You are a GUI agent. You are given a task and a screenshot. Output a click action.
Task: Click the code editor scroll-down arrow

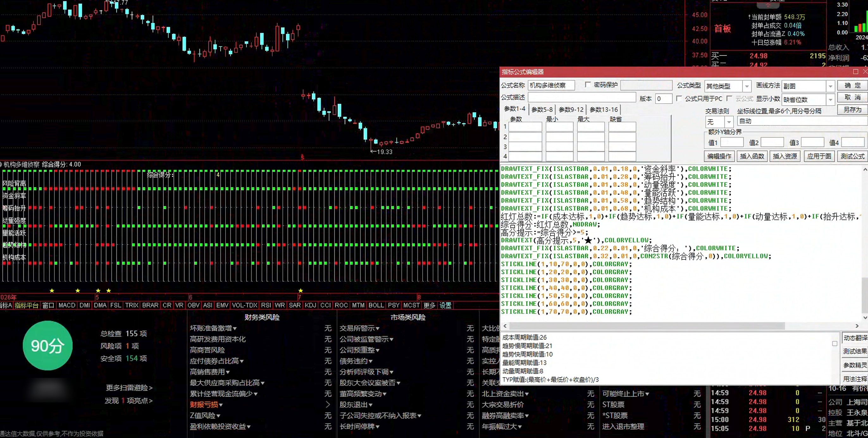865,317
